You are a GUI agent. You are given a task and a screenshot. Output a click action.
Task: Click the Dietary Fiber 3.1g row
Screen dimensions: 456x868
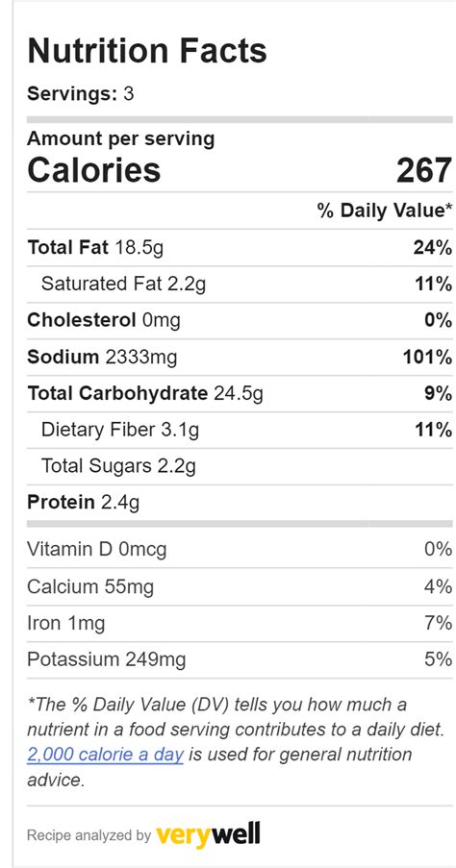(240, 430)
